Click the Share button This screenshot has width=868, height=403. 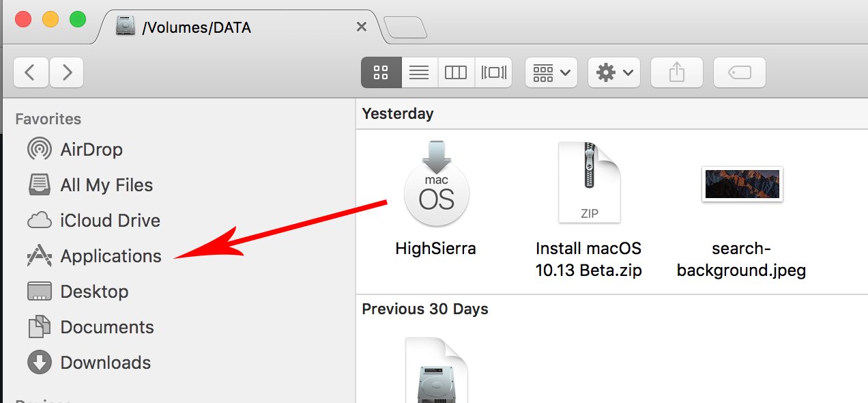click(676, 72)
